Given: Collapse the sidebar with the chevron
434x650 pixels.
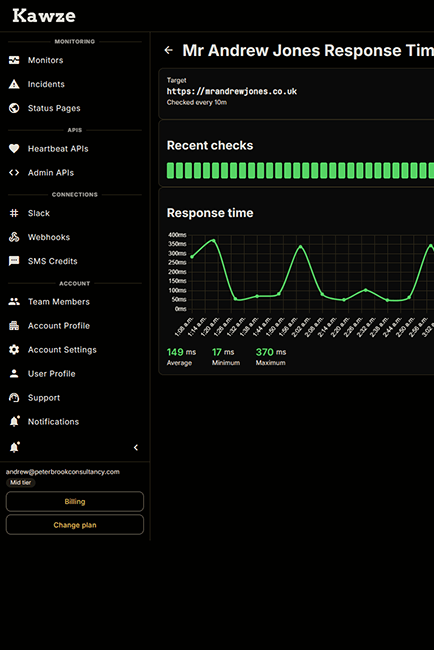Looking at the screenshot, I should click(136, 447).
